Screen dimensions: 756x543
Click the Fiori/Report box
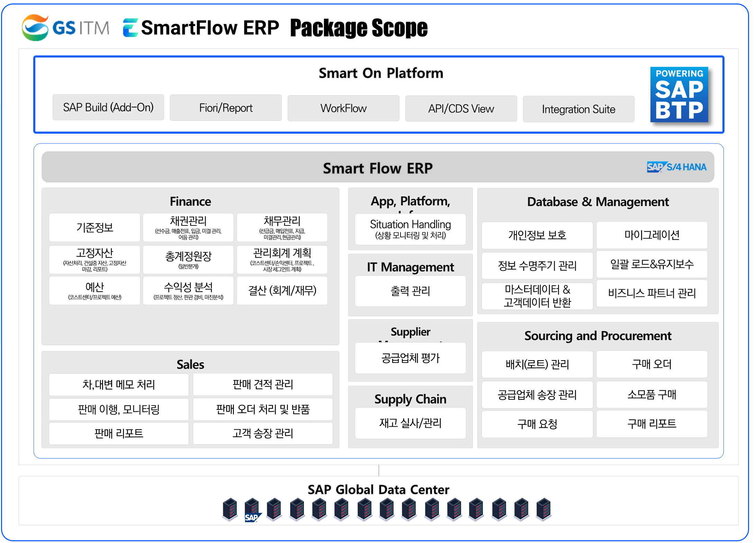tap(225, 107)
